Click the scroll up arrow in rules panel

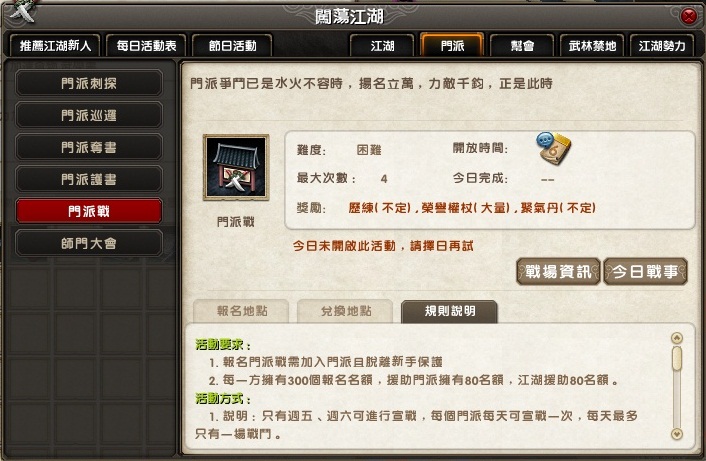tap(676, 338)
